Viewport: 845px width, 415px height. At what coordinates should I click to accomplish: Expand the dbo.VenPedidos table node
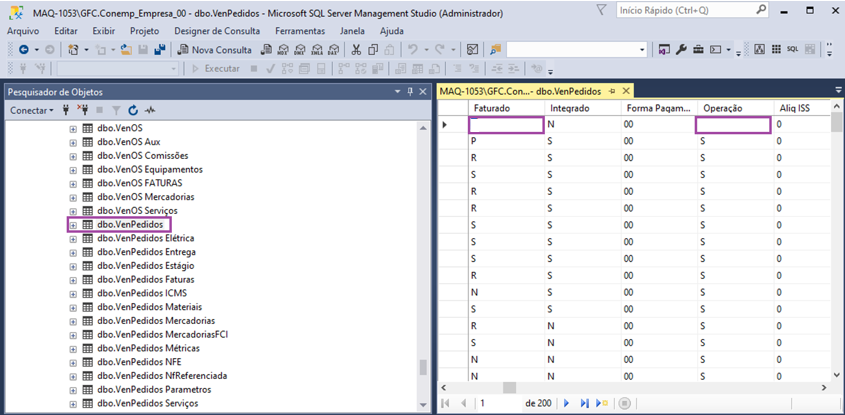coord(73,225)
